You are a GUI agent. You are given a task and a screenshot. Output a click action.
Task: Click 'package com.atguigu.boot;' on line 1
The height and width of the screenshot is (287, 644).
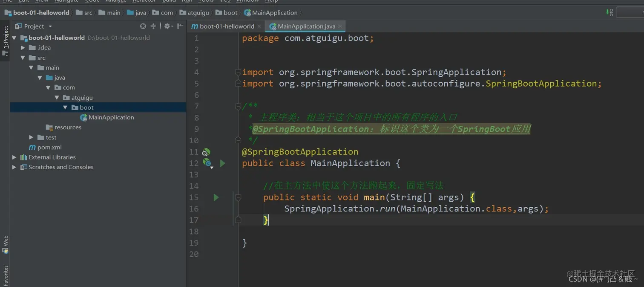coord(308,38)
